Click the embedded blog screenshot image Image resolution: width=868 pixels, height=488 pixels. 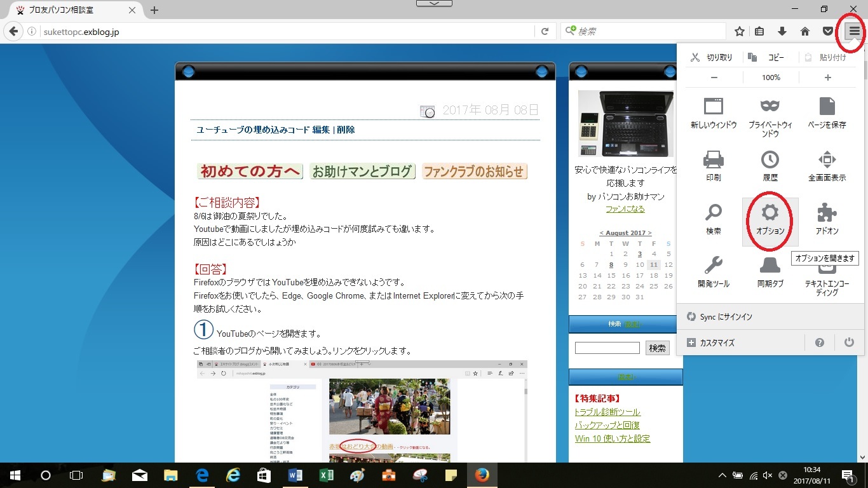click(362, 411)
